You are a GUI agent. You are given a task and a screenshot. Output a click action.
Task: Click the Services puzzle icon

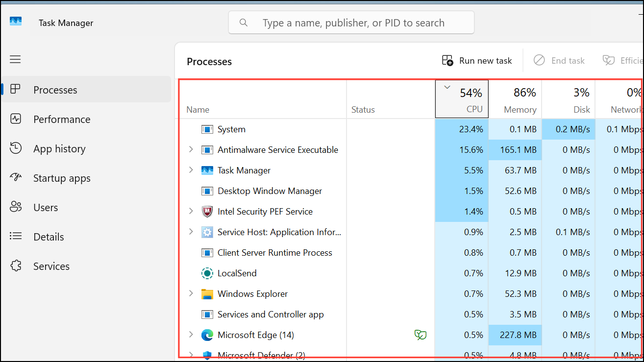15,265
